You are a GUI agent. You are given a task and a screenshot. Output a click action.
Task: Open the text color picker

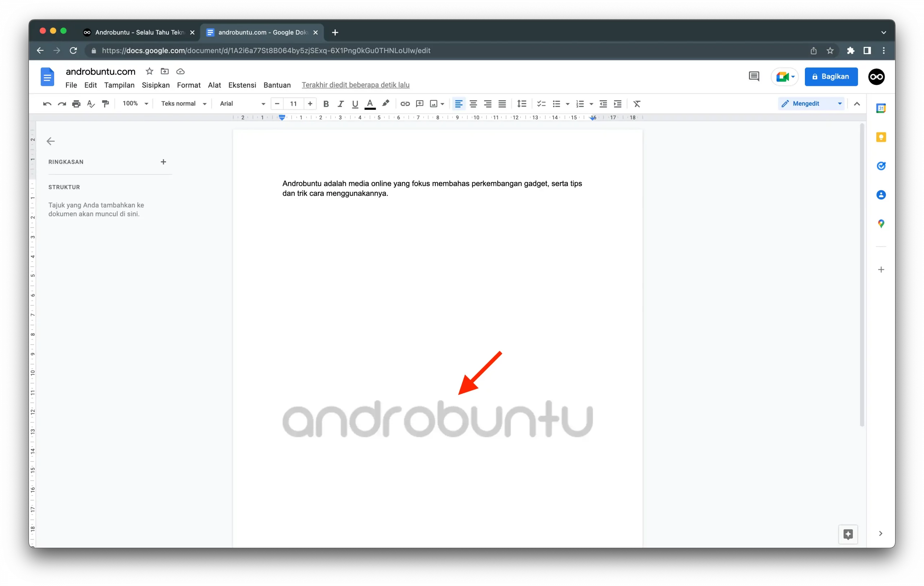(370, 104)
